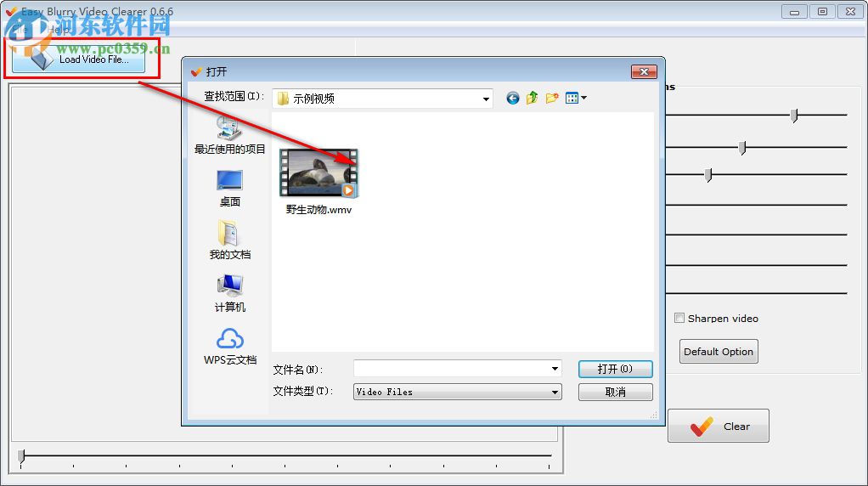Click the Default Option button
The width and height of the screenshot is (868, 486).
pos(719,352)
